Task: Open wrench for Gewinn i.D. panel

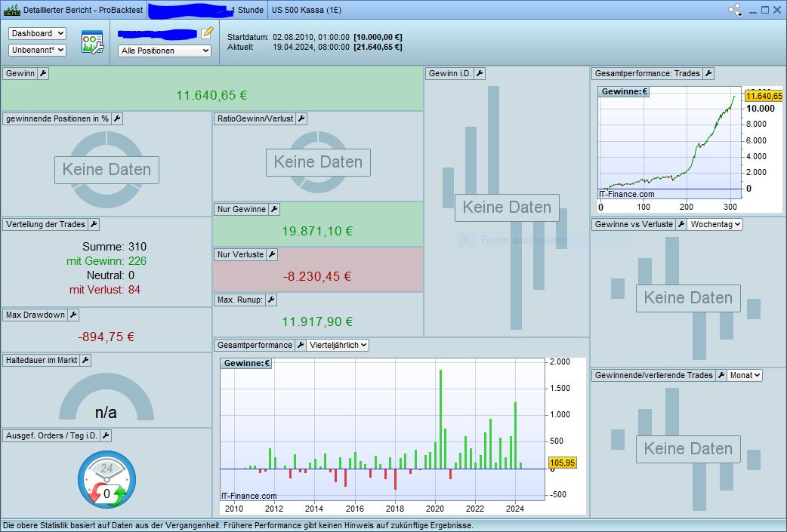Action: pyautogui.click(x=480, y=74)
